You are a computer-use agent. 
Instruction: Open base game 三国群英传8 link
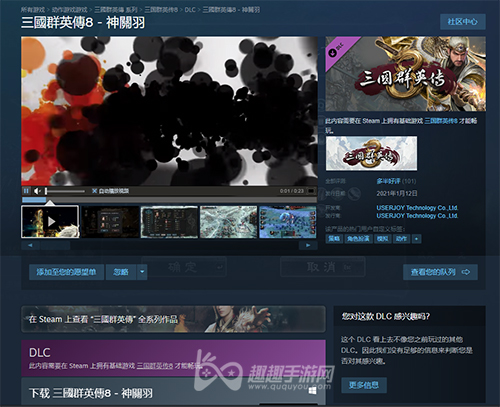coord(441,121)
